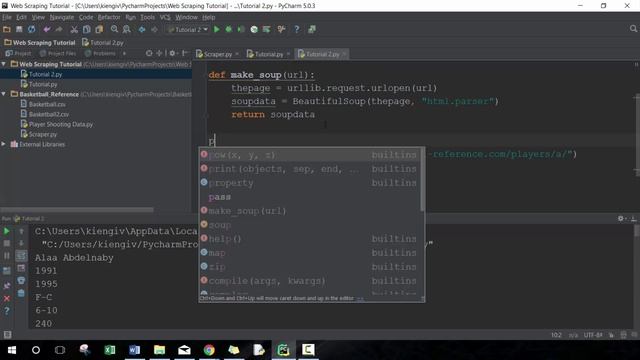Click the Synchronize toolbar icon
Screen dimensions: 640x360
point(31,29)
